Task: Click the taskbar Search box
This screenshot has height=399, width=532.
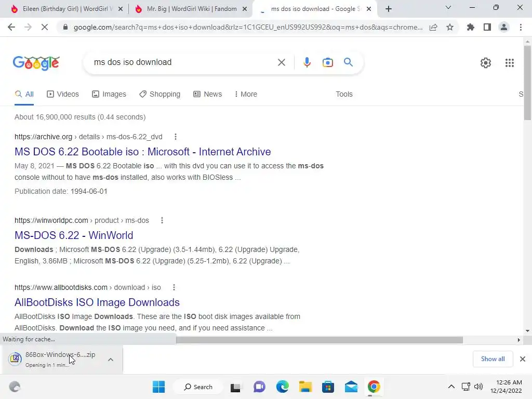Action: pos(198,387)
